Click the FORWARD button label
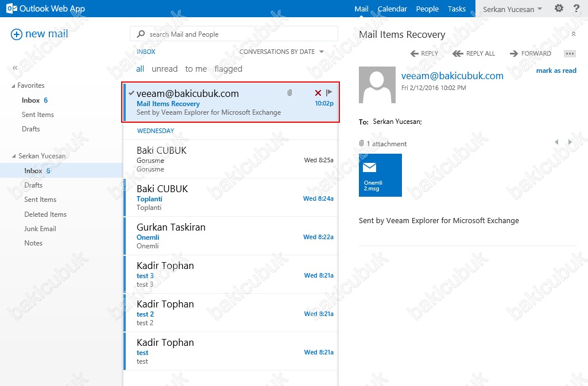This screenshot has height=386, width=588. tap(536, 53)
